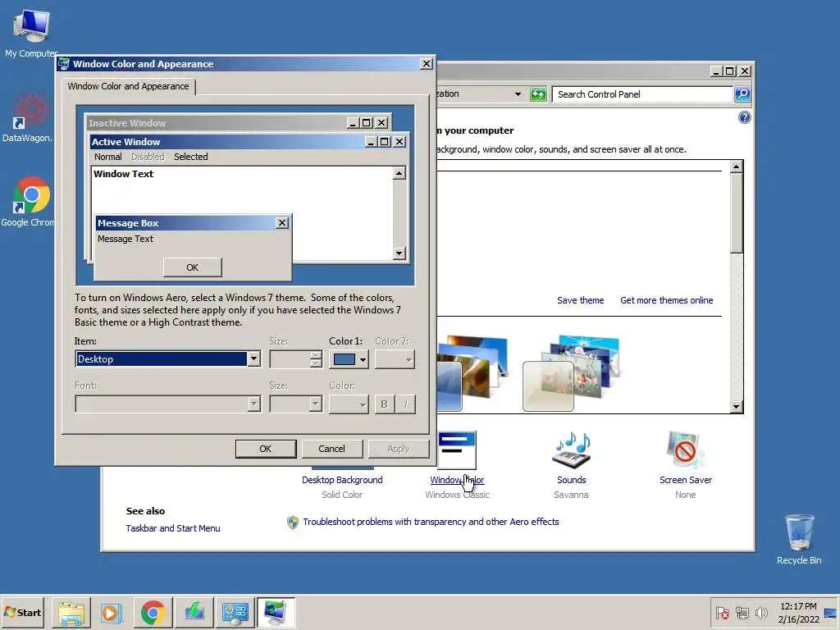Open the Desktop Background link
This screenshot has width=840, height=630.
(x=342, y=480)
